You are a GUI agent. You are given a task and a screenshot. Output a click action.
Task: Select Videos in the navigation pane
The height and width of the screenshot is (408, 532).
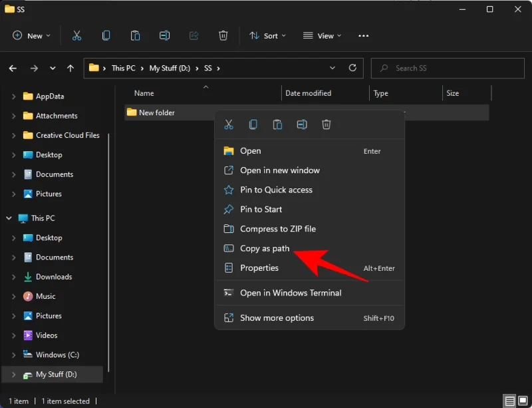47,335
